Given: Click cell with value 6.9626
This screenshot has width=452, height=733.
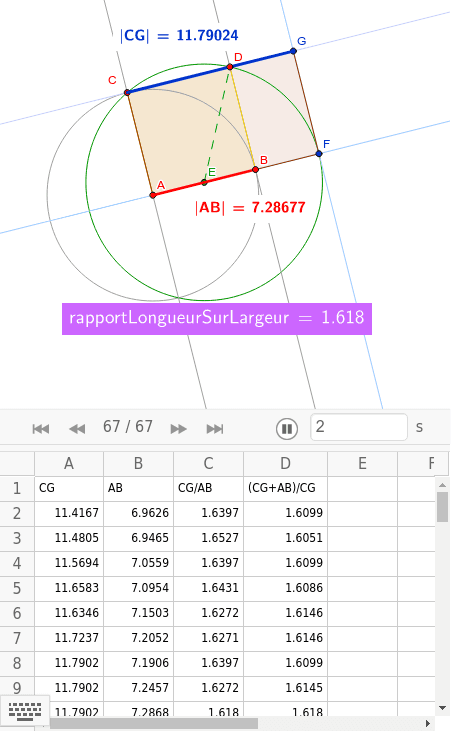Looking at the screenshot, I should 138,513.
